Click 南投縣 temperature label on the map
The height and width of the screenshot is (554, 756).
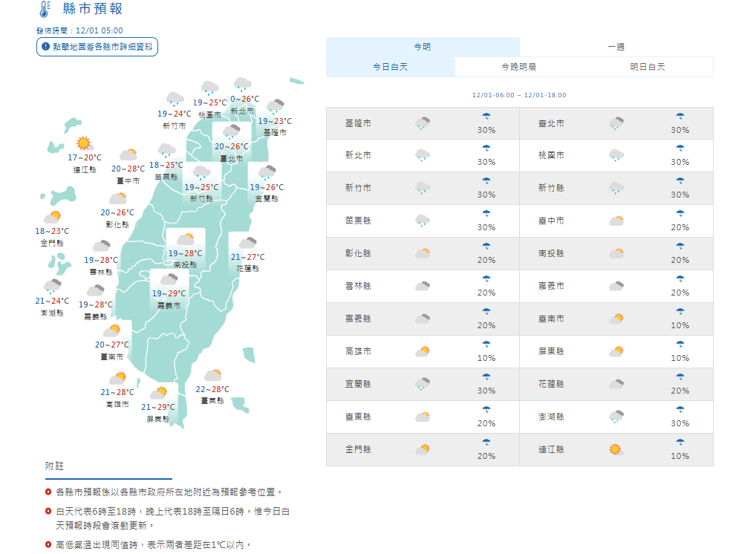185,254
